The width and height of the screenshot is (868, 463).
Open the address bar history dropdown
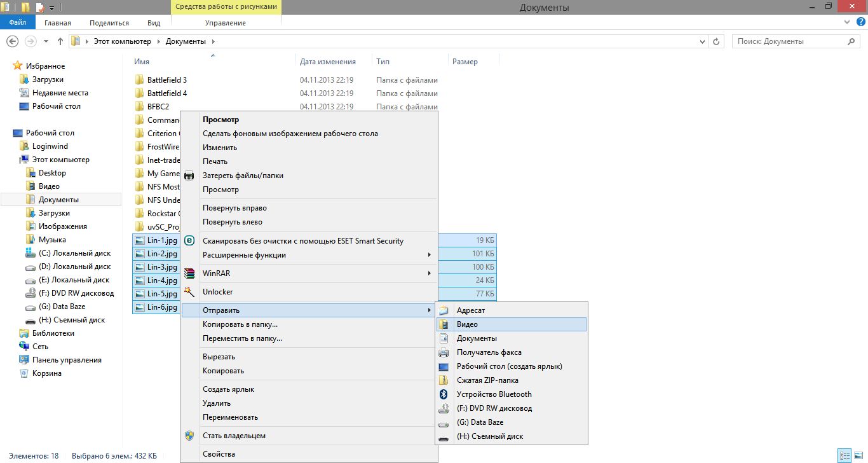tap(702, 41)
